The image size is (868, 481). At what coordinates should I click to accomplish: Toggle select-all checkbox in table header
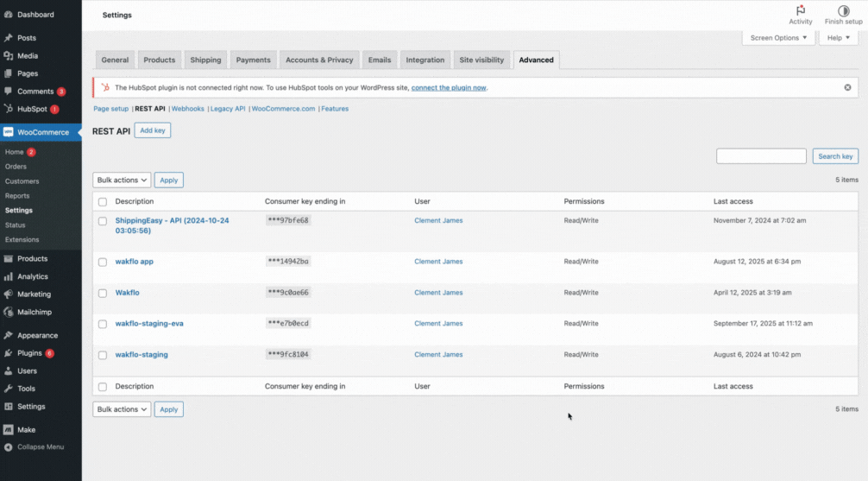[x=103, y=202]
